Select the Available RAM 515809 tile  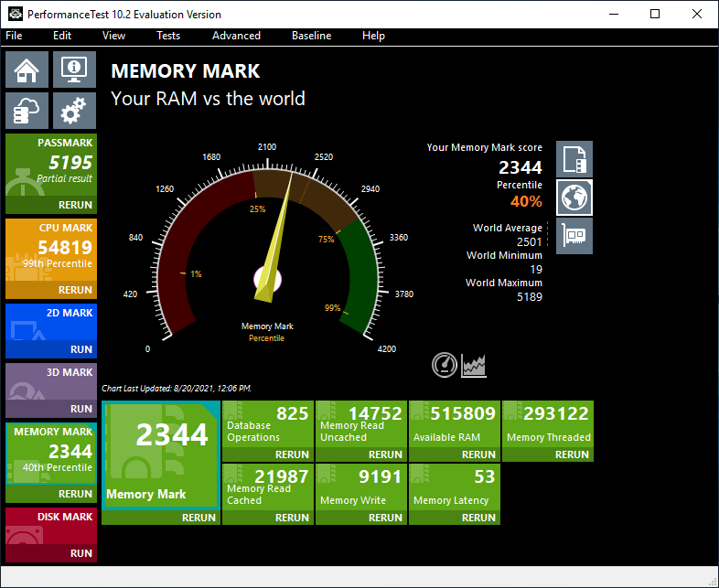455,424
